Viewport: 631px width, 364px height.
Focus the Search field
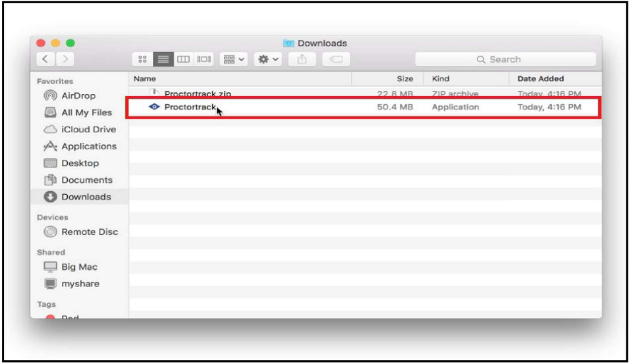505,59
